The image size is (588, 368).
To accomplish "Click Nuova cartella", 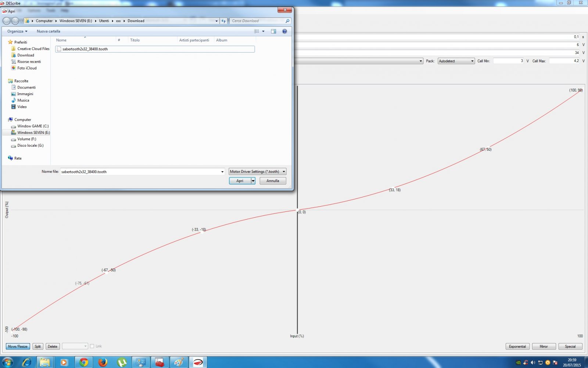I will [48, 31].
